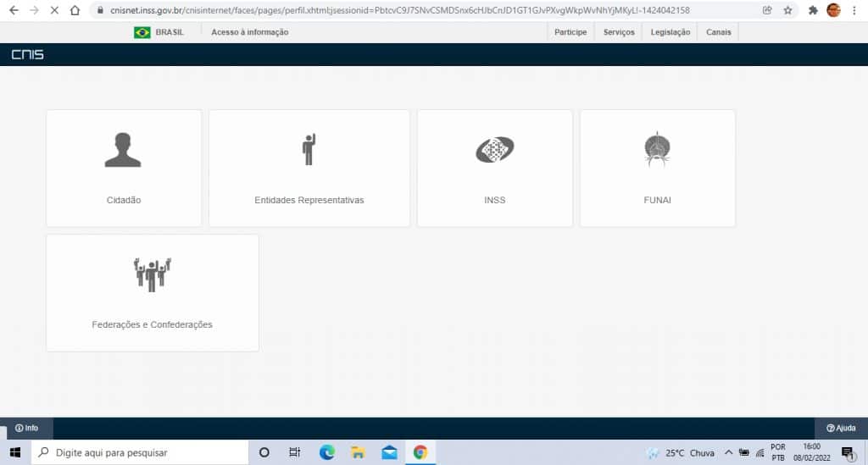Click the network tray icon
The width and height of the screenshot is (868, 465).
click(x=760, y=453)
